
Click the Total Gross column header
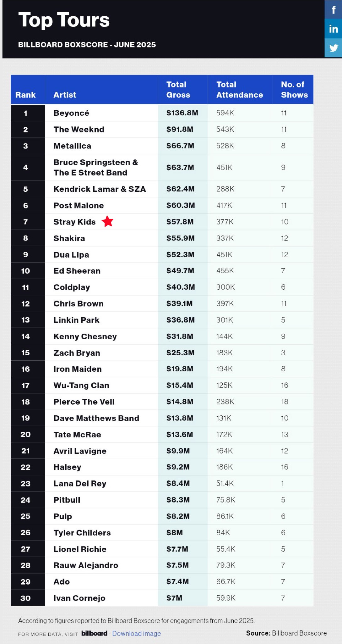click(178, 90)
